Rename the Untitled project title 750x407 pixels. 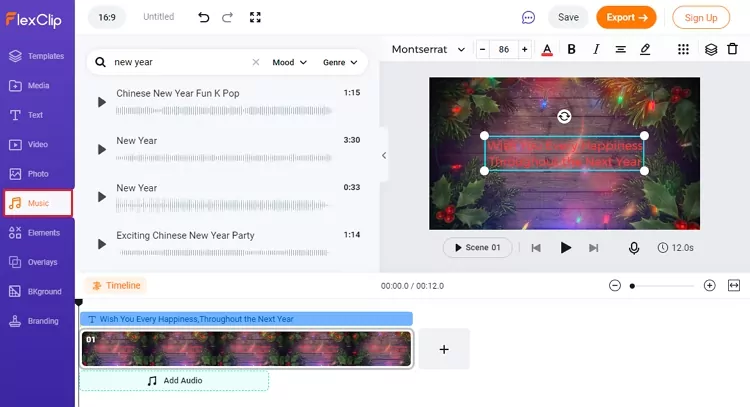158,17
